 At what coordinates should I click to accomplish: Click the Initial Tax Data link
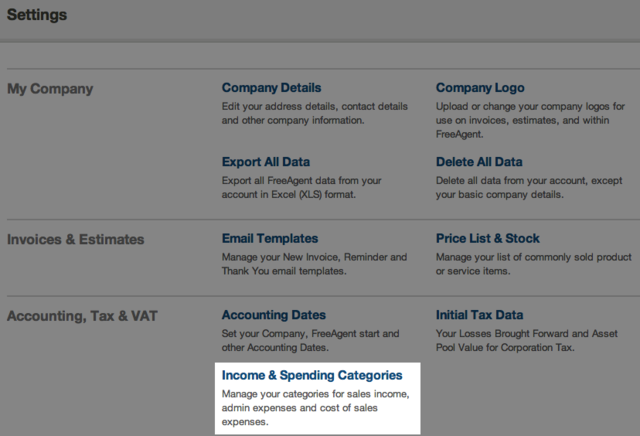pos(479,315)
